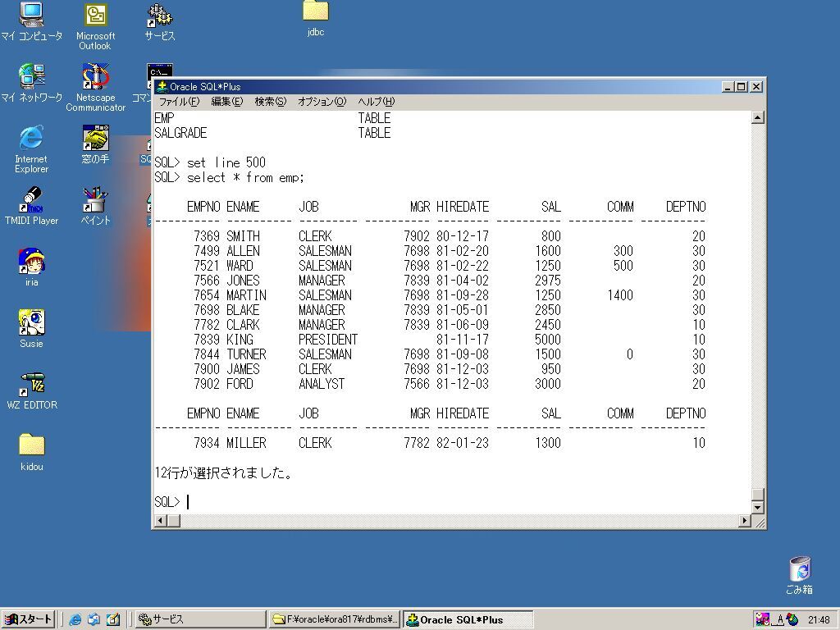The height and width of the screenshot is (630, 840).
Task: Click the horizontal scrollbar right arrow
Action: pyautogui.click(x=745, y=520)
